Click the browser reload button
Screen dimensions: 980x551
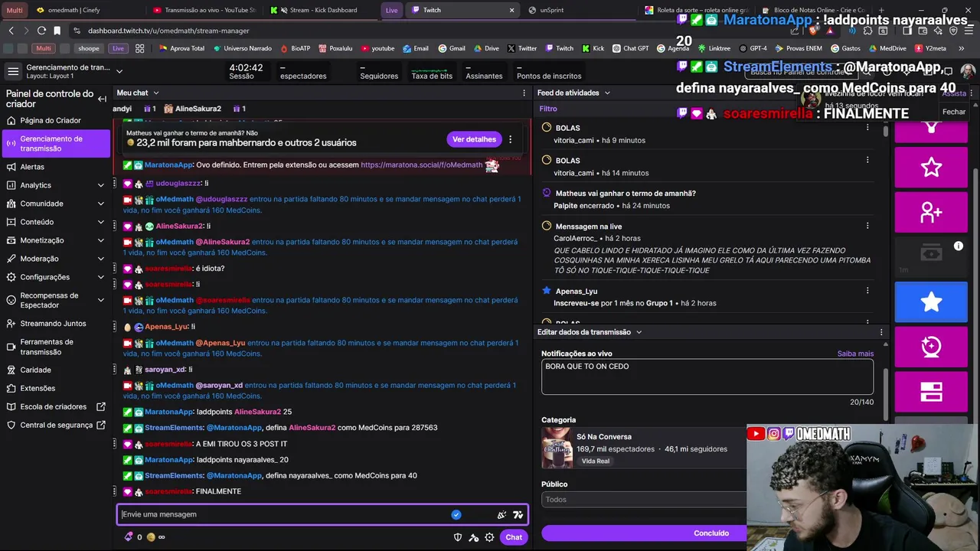(41, 31)
